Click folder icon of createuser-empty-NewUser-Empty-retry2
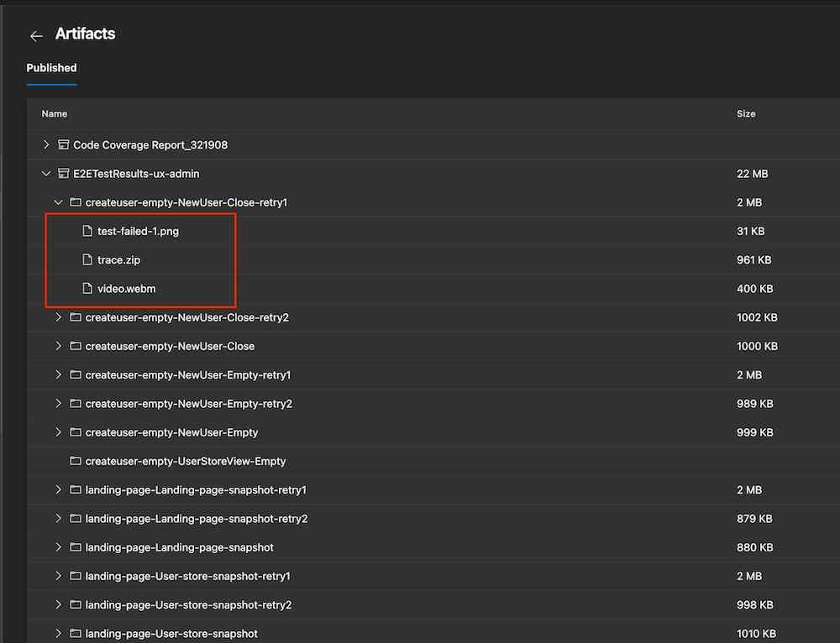This screenshot has height=643, width=840. click(75, 404)
